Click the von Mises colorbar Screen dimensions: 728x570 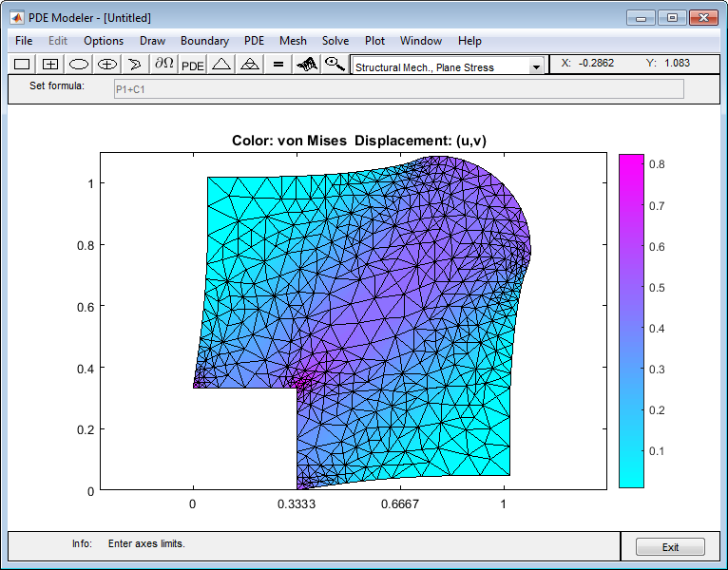pyautogui.click(x=631, y=321)
